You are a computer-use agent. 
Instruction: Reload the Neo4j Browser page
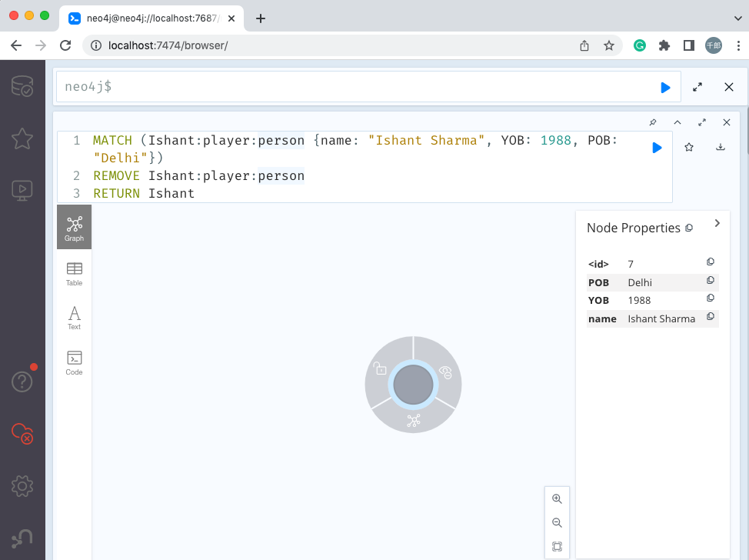(65, 45)
